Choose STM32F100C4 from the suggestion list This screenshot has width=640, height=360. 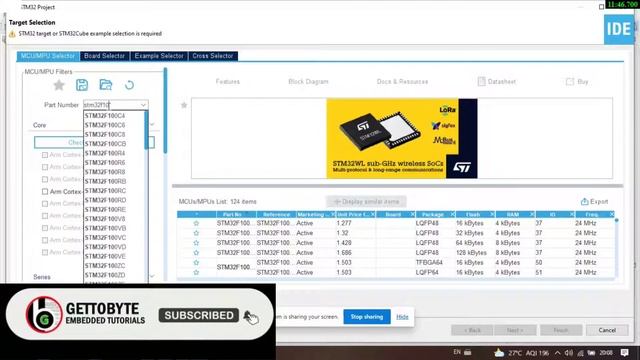[105, 116]
